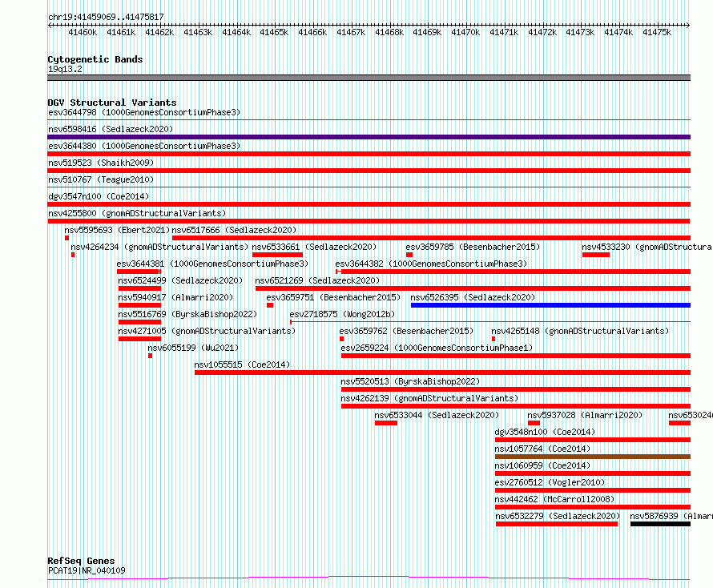Click nsv6055199 (Wu2021) label
The image size is (713, 588).
[193, 348]
